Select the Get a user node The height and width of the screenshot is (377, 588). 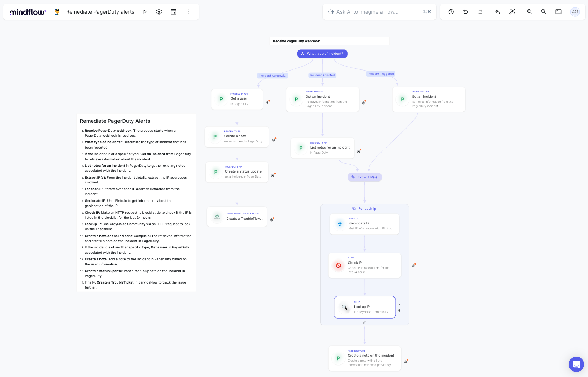click(x=237, y=99)
